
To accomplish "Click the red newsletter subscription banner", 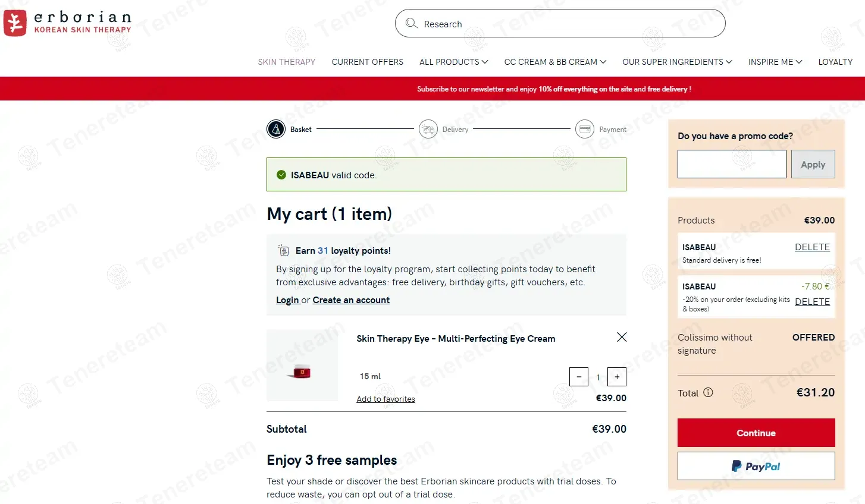I will 432,89.
